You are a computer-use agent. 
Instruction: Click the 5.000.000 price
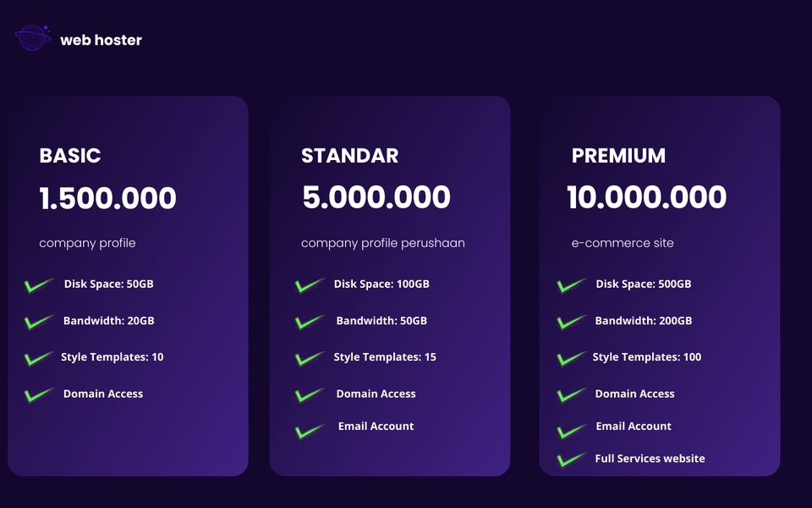coord(376,197)
